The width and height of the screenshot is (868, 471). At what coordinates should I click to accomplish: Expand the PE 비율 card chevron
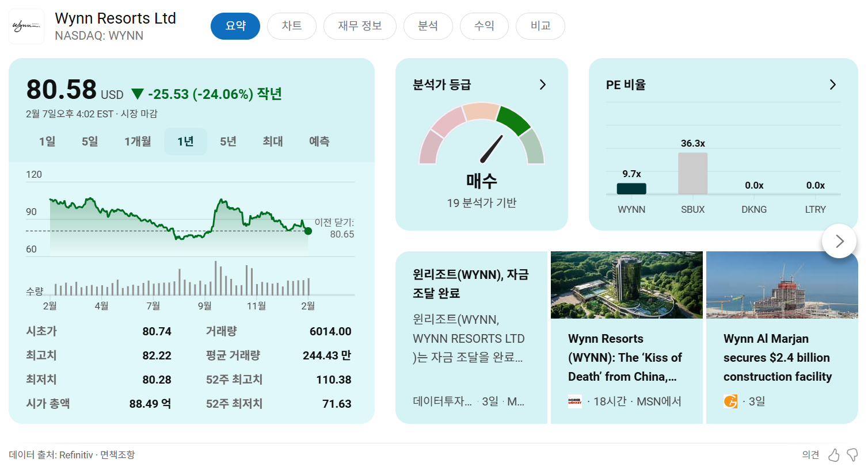pos(832,85)
